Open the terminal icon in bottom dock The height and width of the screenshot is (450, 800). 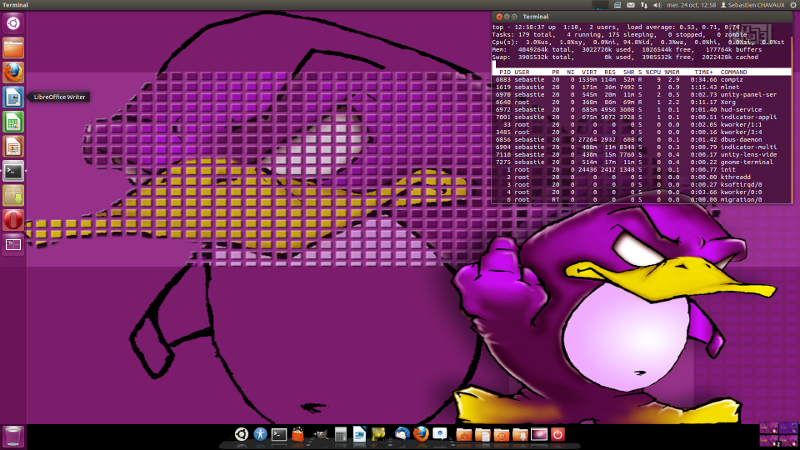click(x=279, y=434)
